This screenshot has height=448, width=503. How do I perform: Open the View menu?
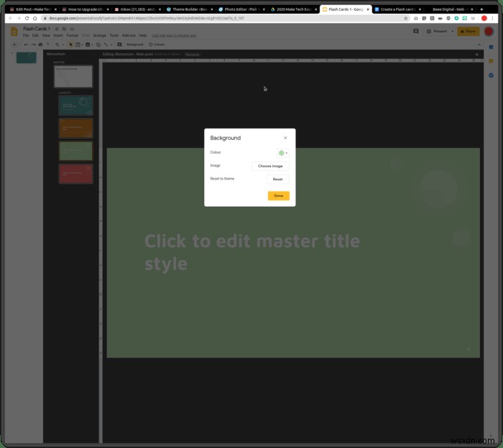point(46,36)
